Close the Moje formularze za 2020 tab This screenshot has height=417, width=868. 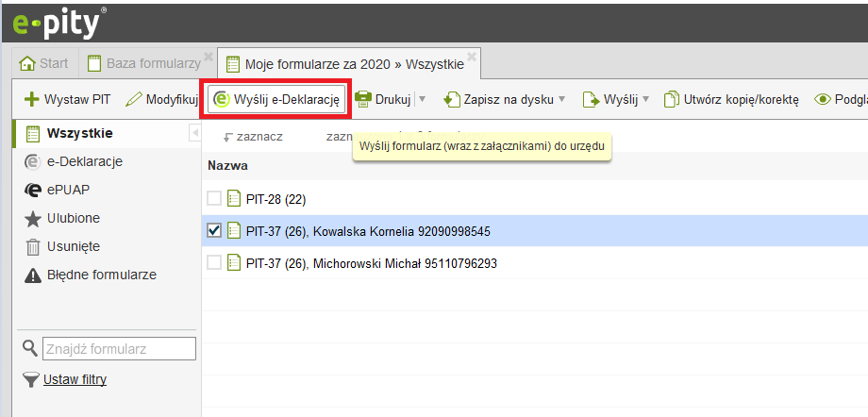(473, 57)
